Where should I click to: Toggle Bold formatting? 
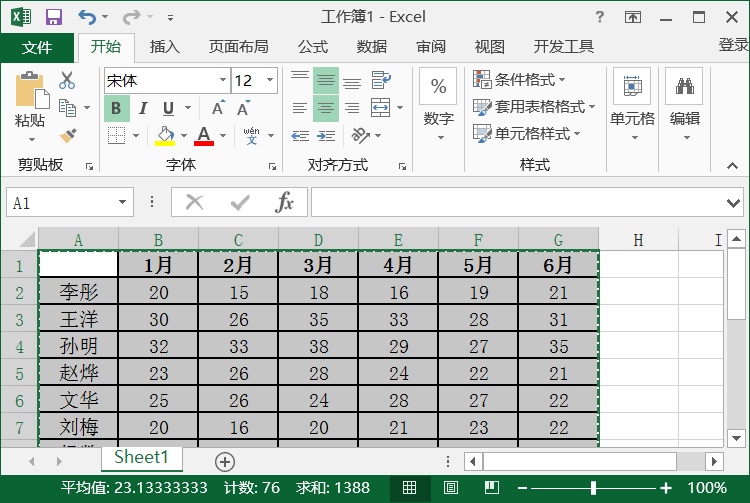(117, 108)
